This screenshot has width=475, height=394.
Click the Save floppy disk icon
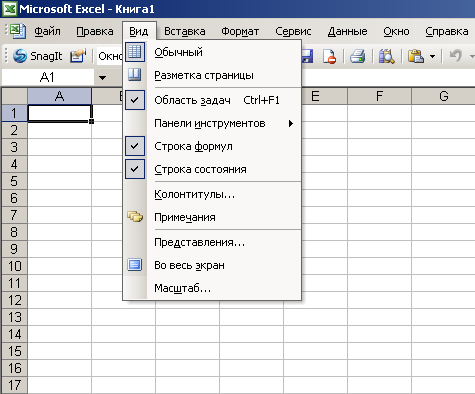307,56
